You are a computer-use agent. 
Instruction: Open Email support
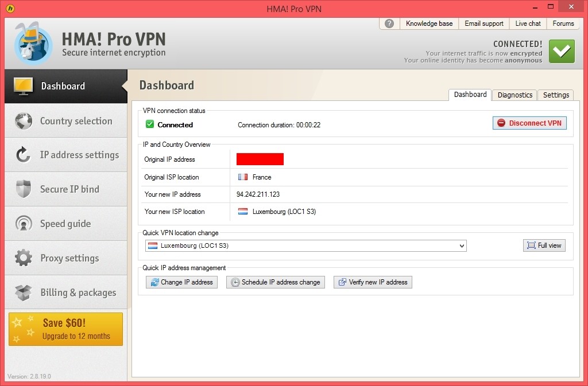(x=483, y=24)
